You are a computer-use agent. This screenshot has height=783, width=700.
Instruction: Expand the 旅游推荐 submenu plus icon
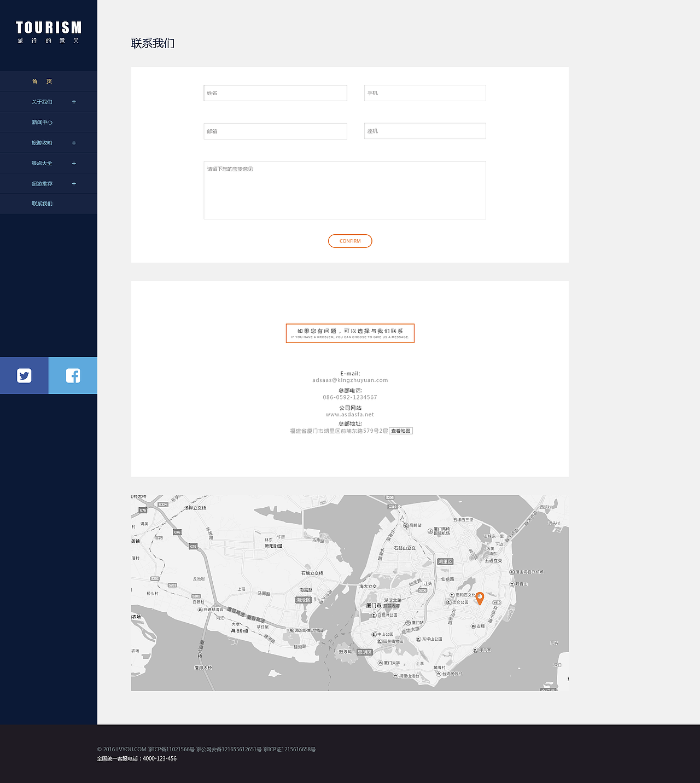[74, 183]
